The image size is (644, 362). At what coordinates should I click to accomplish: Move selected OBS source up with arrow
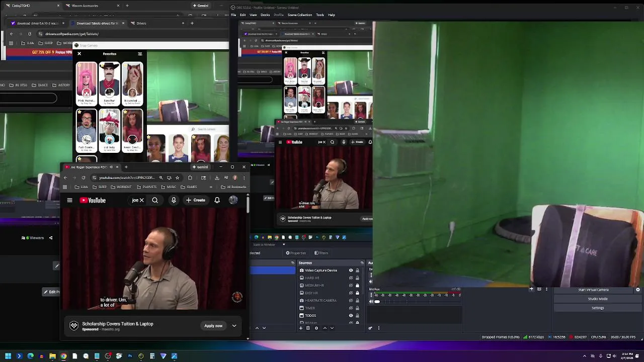[x=325, y=328]
